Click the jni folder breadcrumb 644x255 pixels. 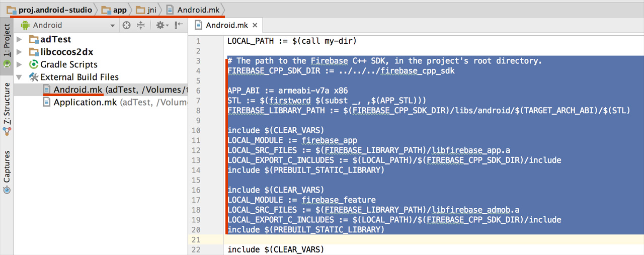point(151,10)
